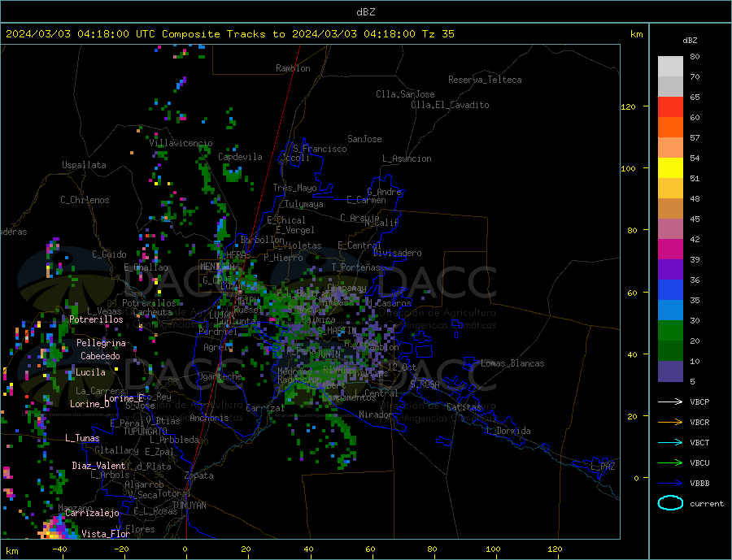732x560 pixels.
Task: Click the 'VBCR' legend label
Action: click(699, 423)
